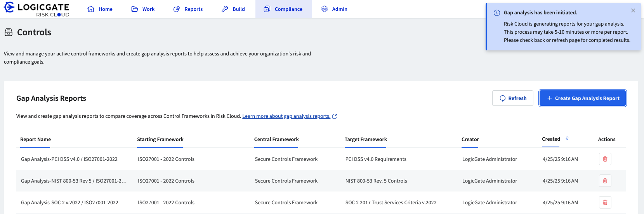Image resolution: width=644 pixels, height=214 pixels.
Task: Click the LogicGate Risk Cloud logo
Action: pos(36,9)
